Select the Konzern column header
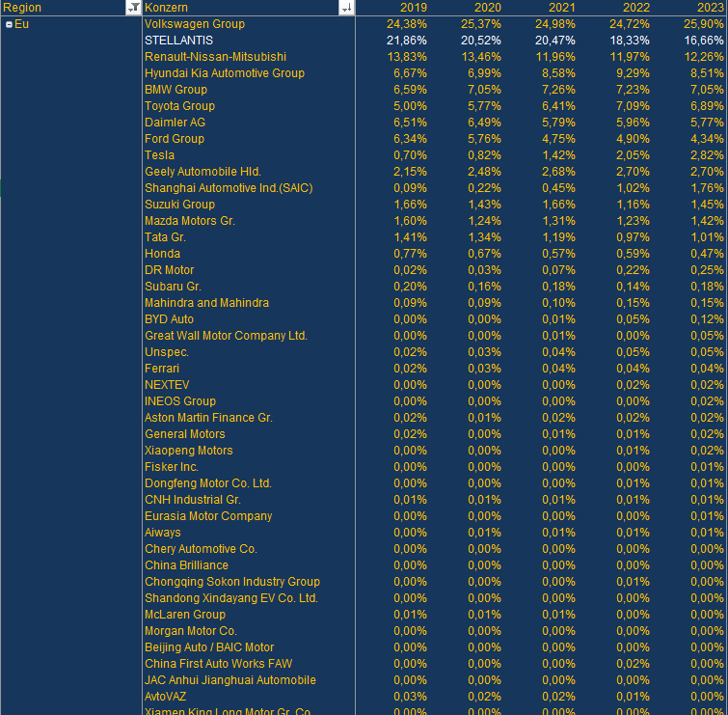Viewport: 728px width, 715px height. (166, 8)
